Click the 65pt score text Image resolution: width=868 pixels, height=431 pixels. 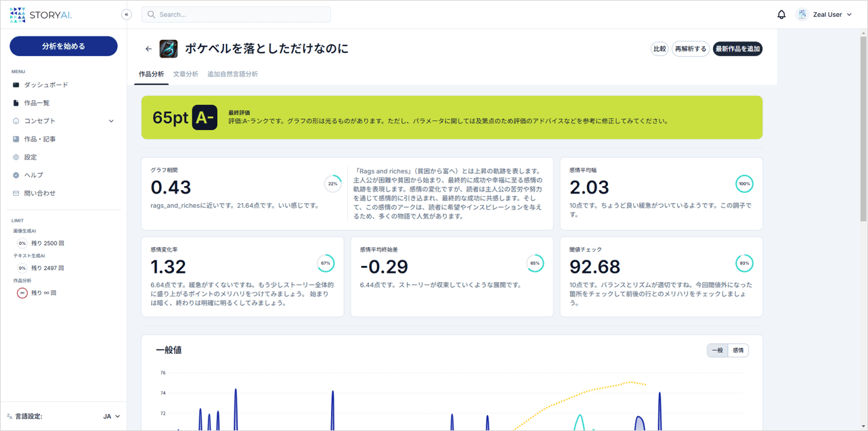pyautogui.click(x=171, y=118)
